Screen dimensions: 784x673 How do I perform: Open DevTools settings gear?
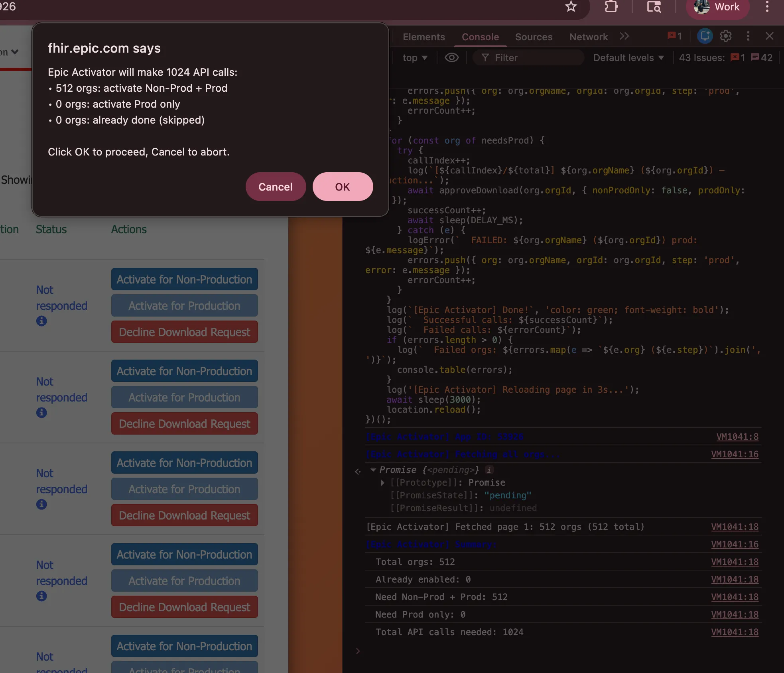[x=726, y=36]
